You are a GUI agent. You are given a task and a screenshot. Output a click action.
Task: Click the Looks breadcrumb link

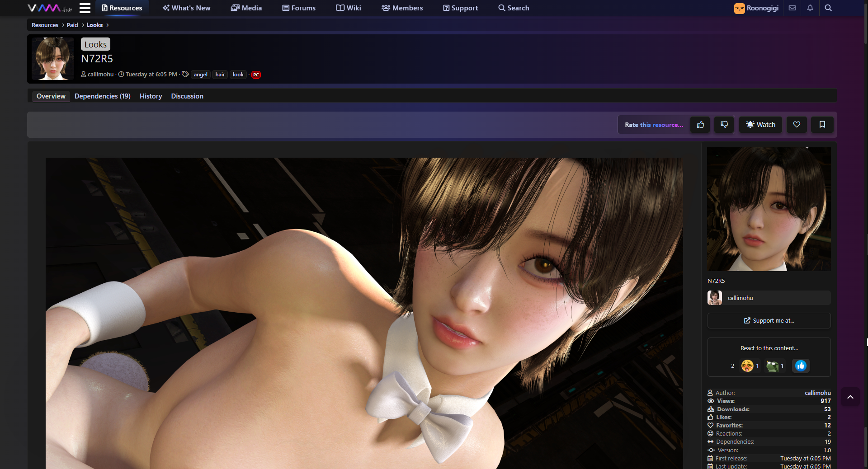tap(94, 25)
